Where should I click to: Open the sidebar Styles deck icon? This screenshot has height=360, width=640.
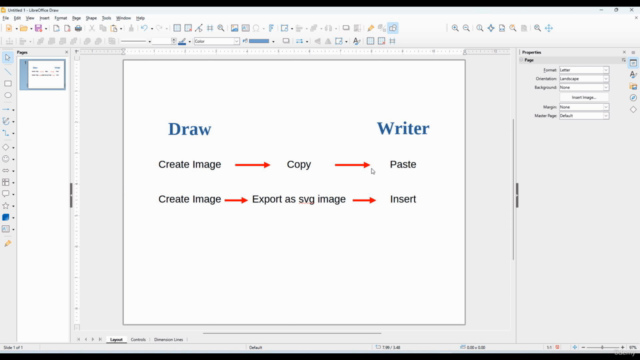point(633,74)
